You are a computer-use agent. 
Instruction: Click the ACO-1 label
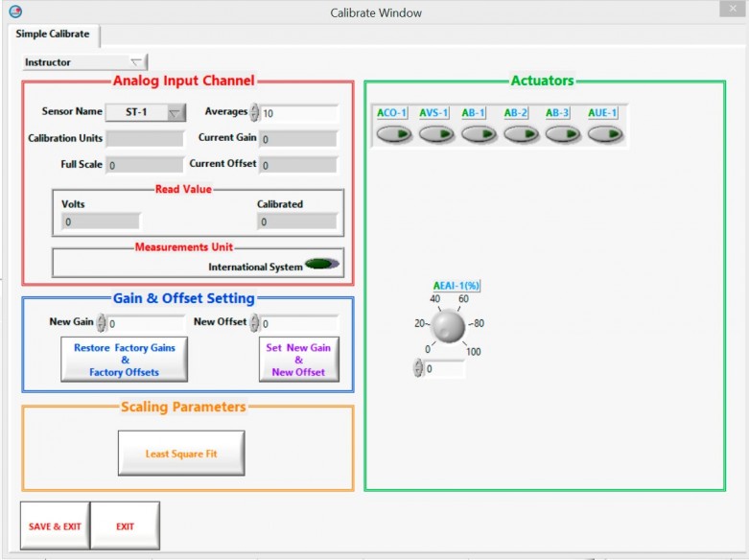click(x=391, y=113)
